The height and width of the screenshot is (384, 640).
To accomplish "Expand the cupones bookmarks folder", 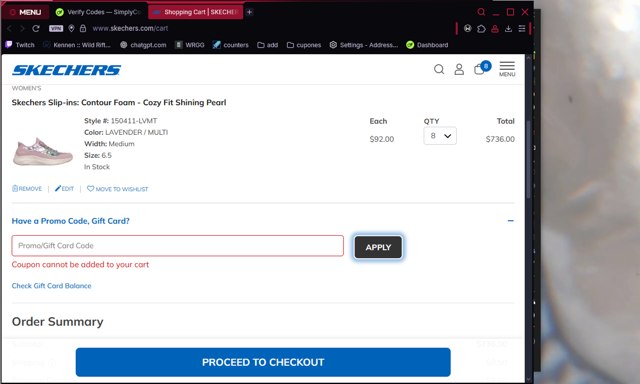I will (x=304, y=45).
